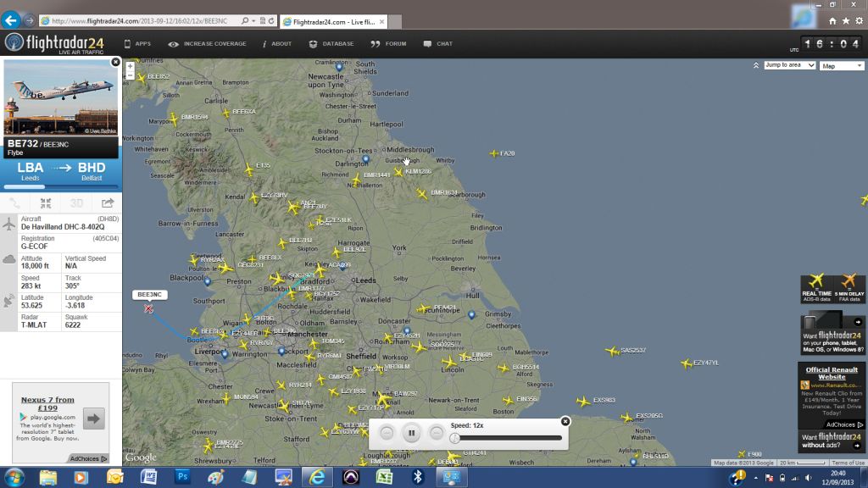Select the SAS2537 aircraft on map

[x=612, y=351]
